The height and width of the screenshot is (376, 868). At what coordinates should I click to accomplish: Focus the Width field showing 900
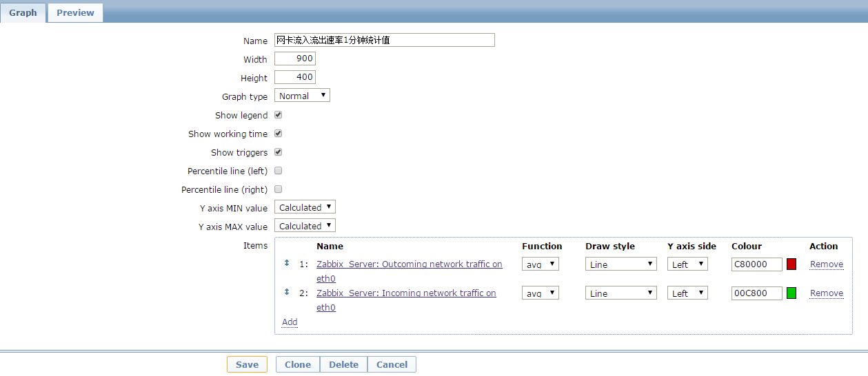295,59
